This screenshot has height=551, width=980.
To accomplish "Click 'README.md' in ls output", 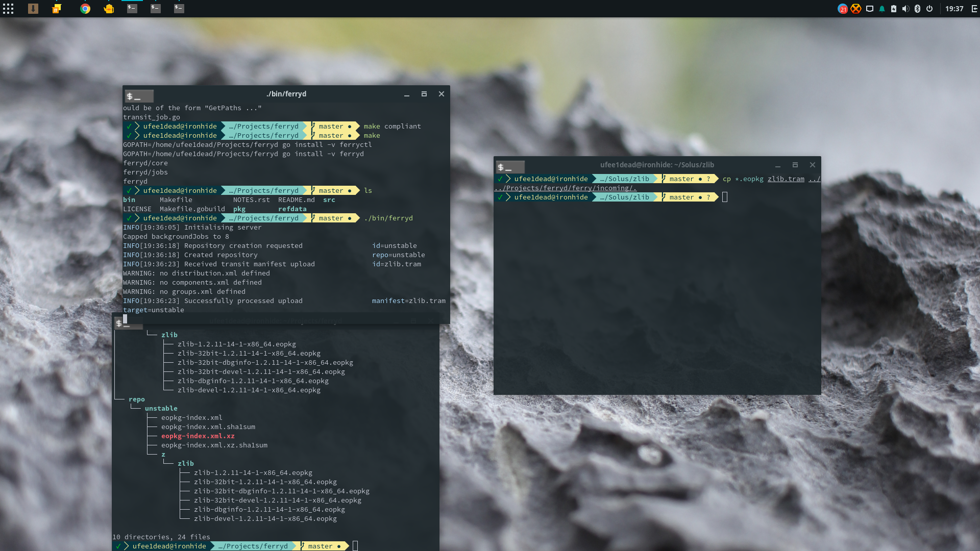I will click(x=297, y=200).
